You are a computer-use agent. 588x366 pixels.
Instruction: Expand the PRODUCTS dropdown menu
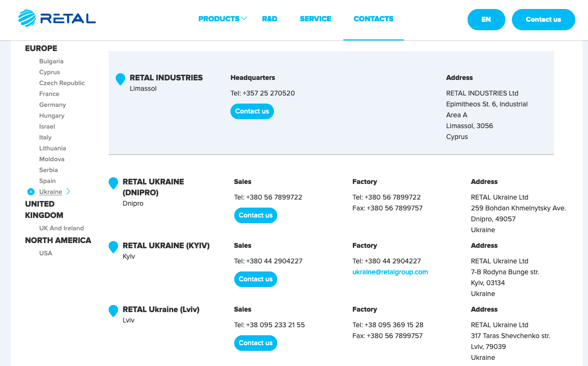point(222,19)
